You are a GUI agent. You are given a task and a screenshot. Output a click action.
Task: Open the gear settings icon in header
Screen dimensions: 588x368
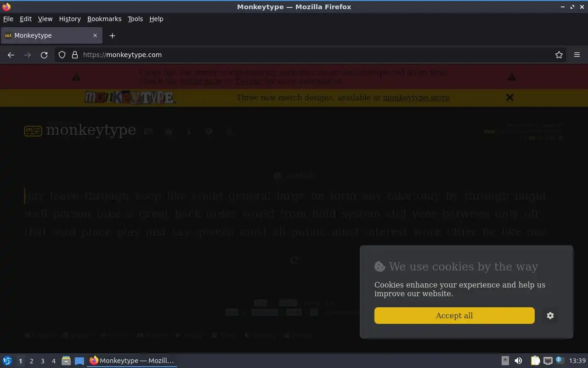click(209, 132)
